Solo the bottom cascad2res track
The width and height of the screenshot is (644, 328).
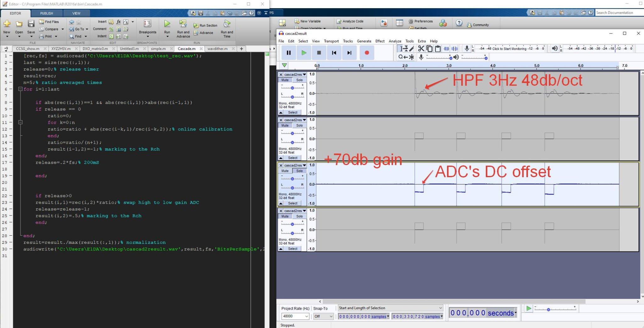pos(299,216)
